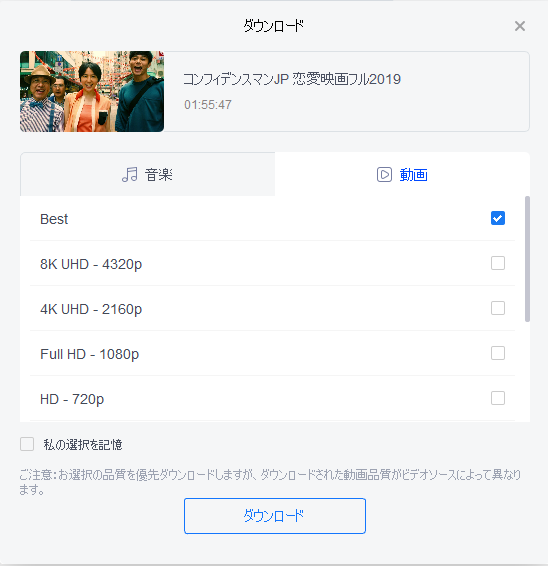The height and width of the screenshot is (566, 548).
Task: Select the 4K UHD - 2160p label
Action: [x=91, y=309]
